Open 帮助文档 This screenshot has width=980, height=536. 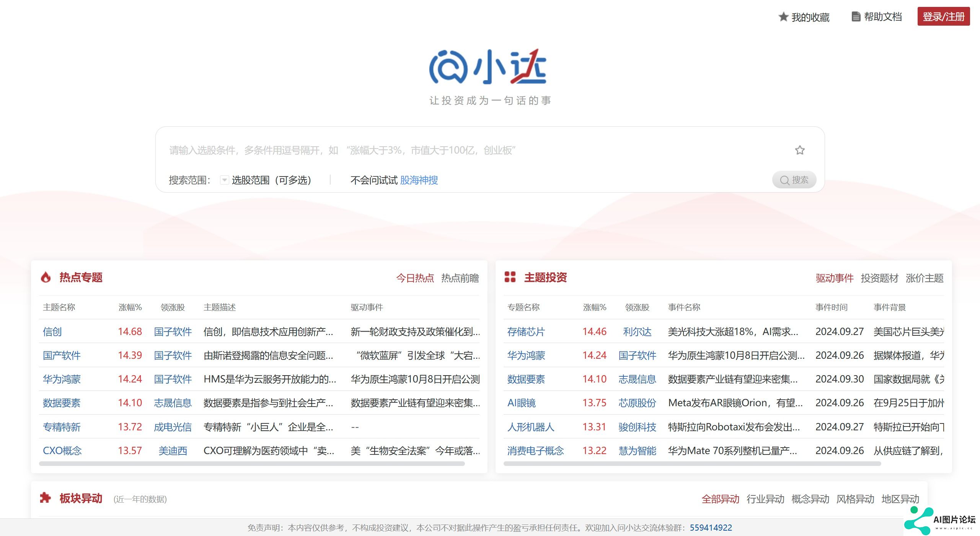[x=883, y=17]
